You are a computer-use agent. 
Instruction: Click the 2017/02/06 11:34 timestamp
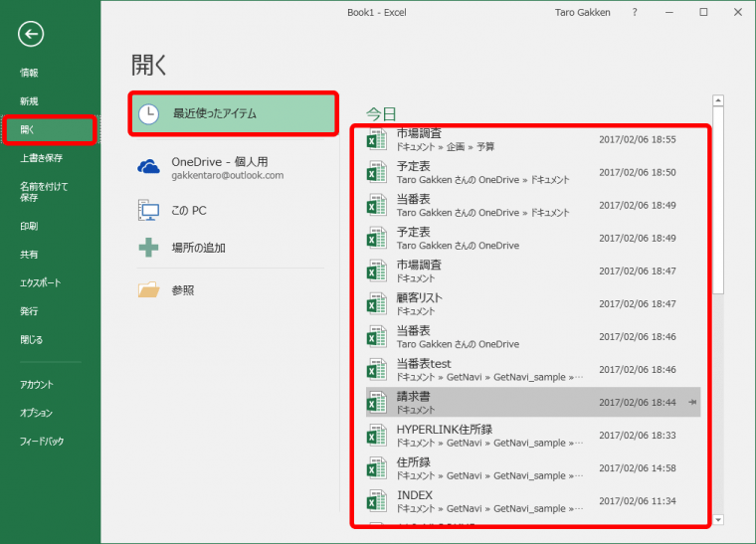(x=638, y=500)
